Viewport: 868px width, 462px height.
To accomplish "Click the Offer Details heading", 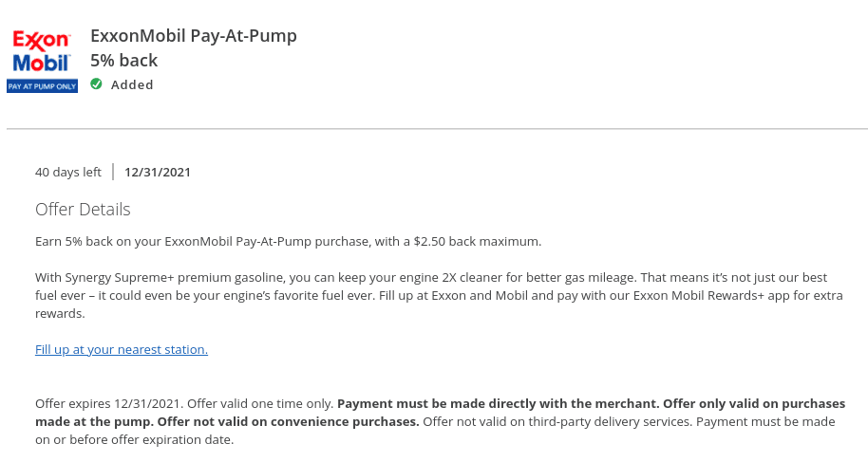I will pyautogui.click(x=83, y=209).
